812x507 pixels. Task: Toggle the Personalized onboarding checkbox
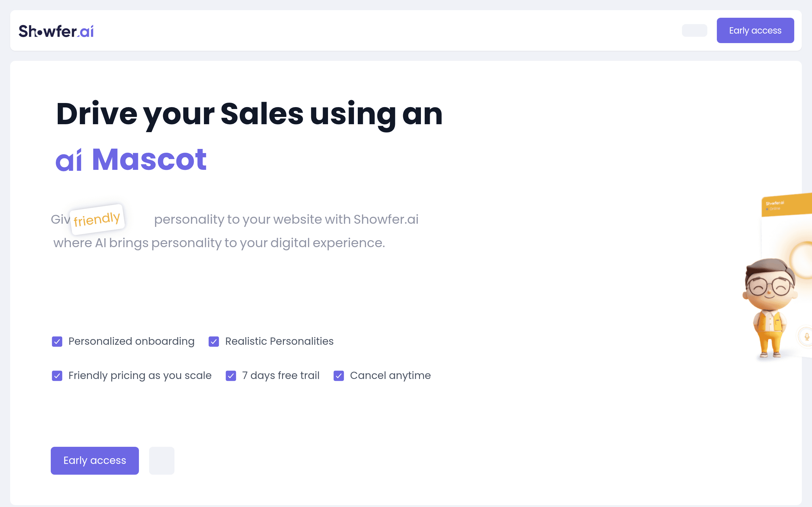pyautogui.click(x=57, y=341)
